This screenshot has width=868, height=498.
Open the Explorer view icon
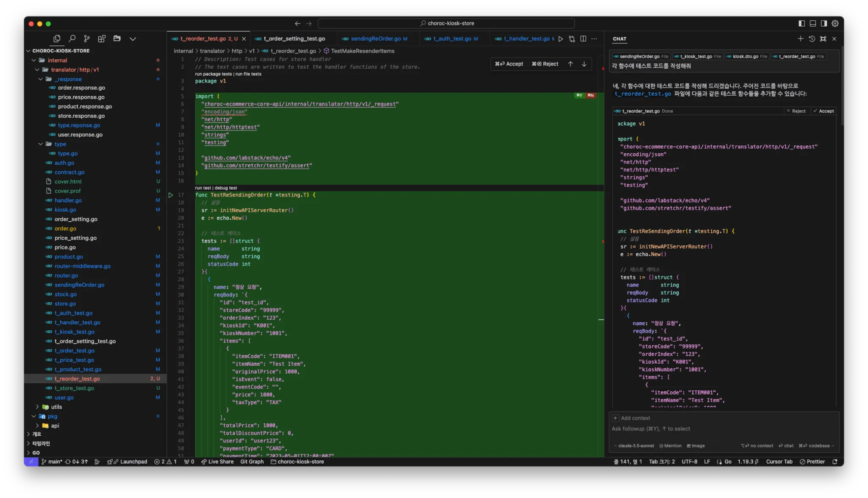(x=57, y=39)
